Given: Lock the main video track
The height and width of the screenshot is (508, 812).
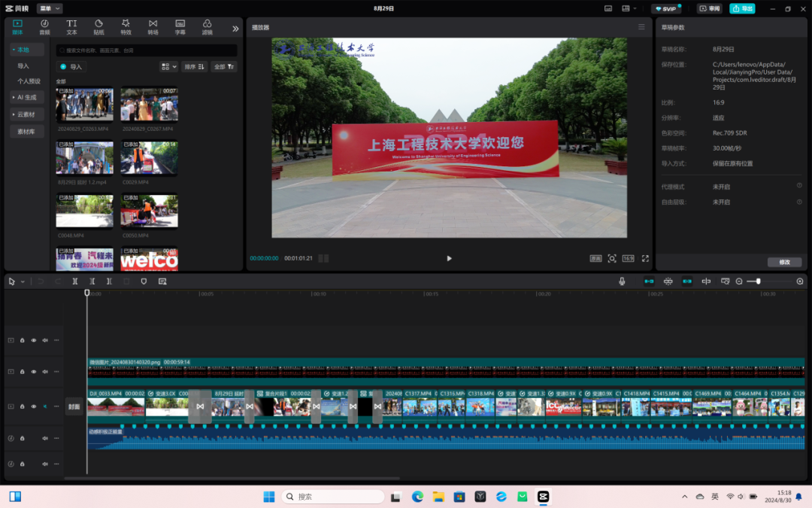Looking at the screenshot, I should [x=23, y=407].
